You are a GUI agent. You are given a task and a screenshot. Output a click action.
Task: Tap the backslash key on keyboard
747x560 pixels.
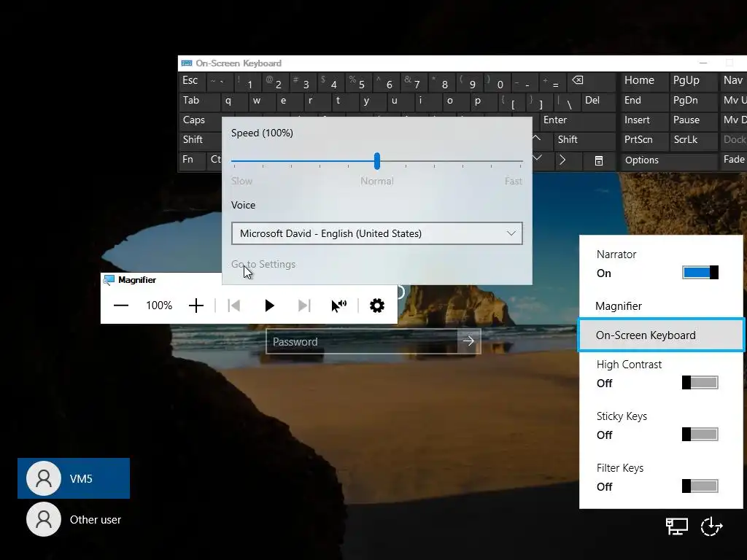(566, 101)
